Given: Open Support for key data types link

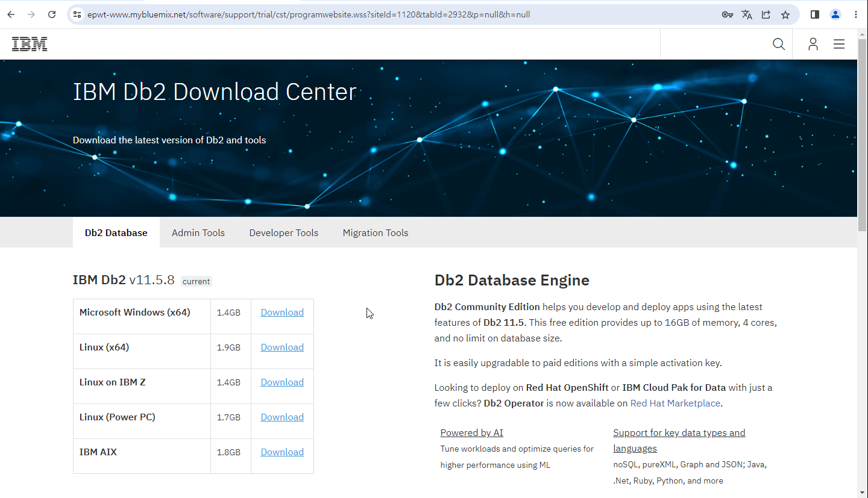Looking at the screenshot, I should pos(679,440).
